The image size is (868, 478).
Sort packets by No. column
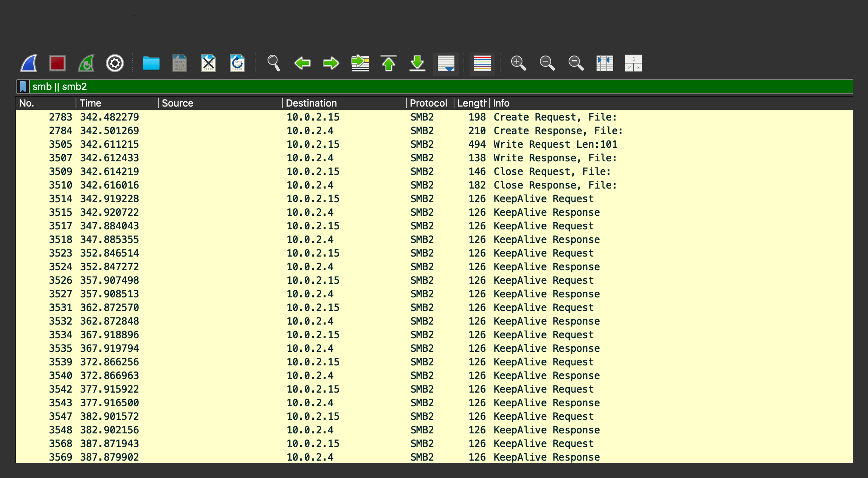coord(45,103)
